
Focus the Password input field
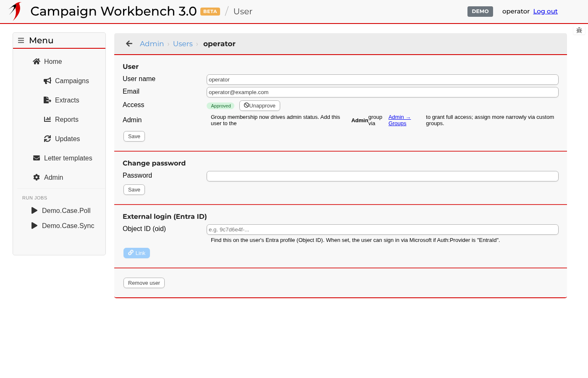383,176
